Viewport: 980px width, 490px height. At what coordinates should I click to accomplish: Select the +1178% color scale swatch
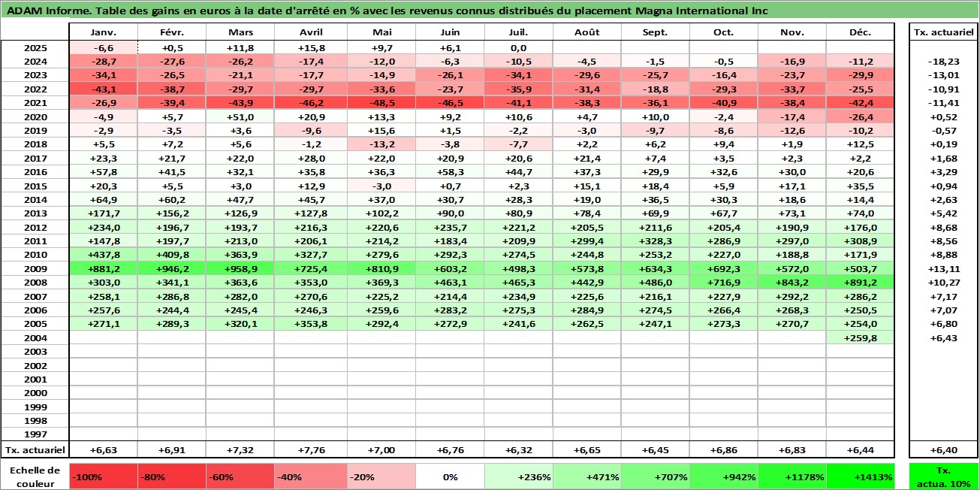pyautogui.click(x=792, y=476)
